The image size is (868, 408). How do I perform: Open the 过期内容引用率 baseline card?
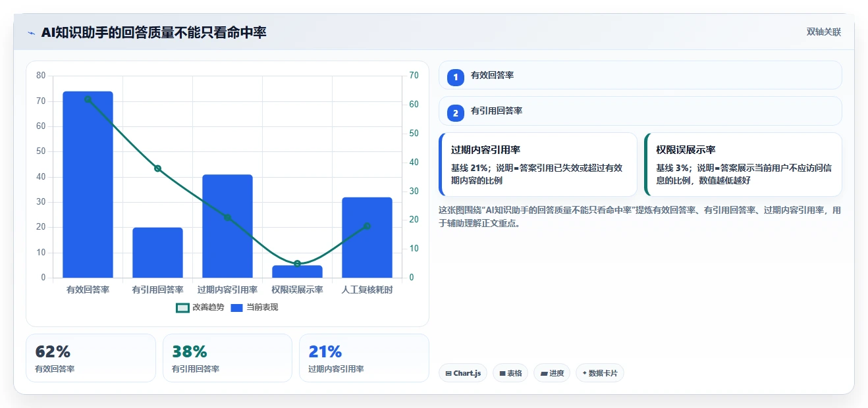click(538, 165)
